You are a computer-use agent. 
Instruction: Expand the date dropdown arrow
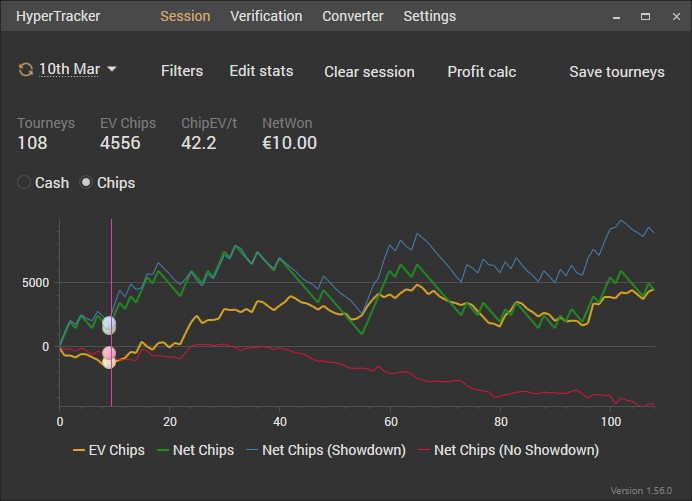coord(112,69)
